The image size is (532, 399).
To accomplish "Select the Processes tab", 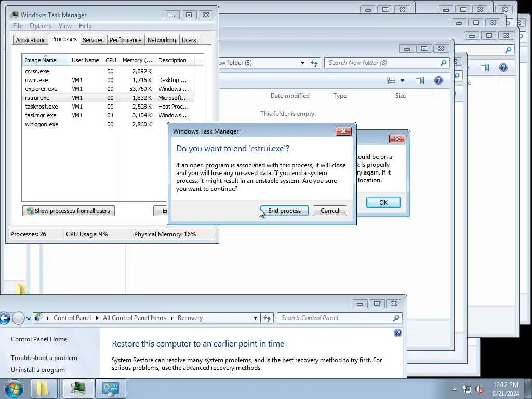I will pos(64,39).
